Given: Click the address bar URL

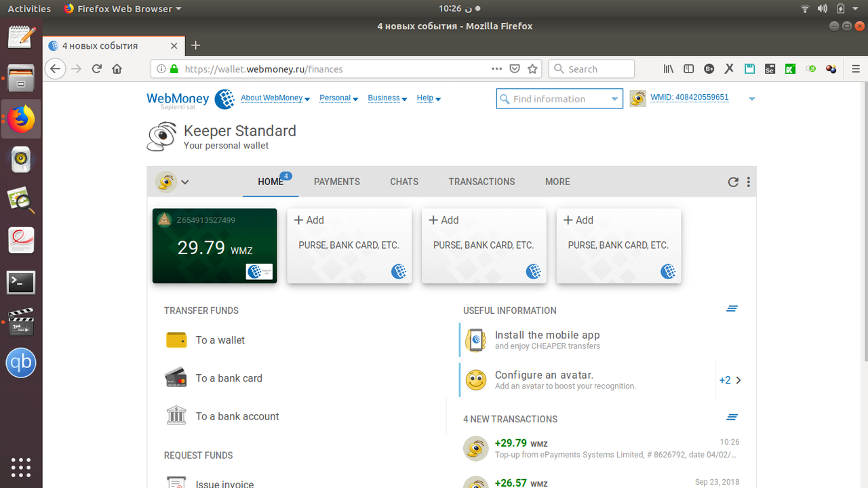Looking at the screenshot, I should click(264, 69).
